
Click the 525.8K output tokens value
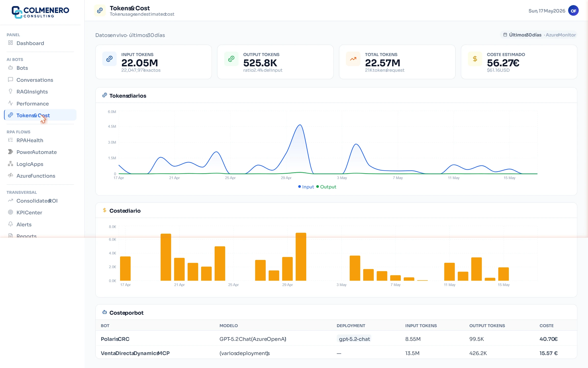pos(260,63)
